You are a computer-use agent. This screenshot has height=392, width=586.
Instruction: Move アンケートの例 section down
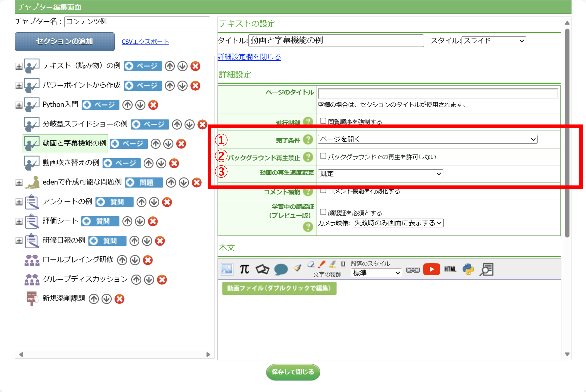(154, 202)
